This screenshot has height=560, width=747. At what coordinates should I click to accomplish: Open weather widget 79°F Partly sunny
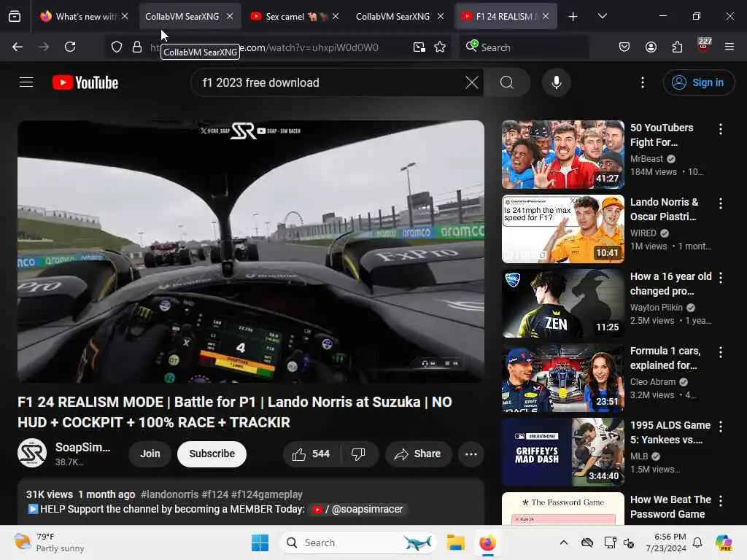click(x=49, y=542)
